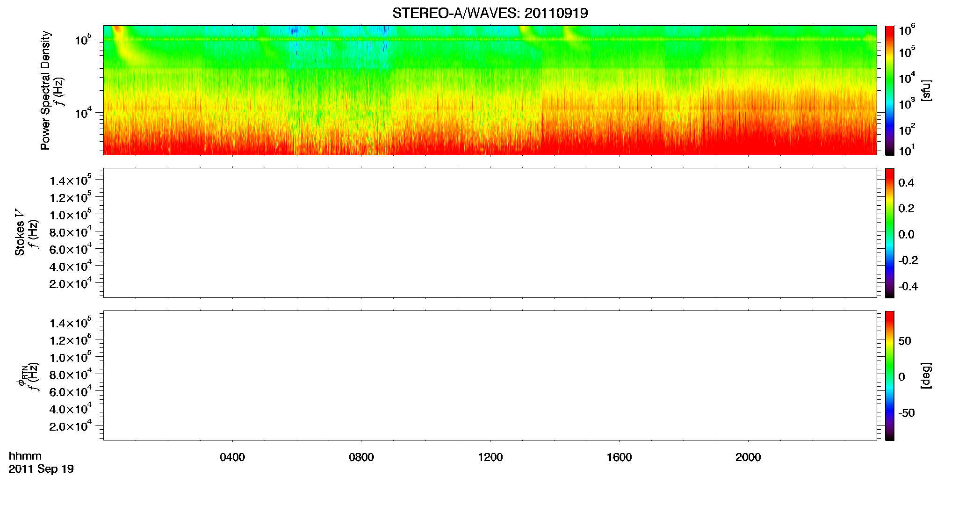The width and height of the screenshot is (980, 505).
Task: Click the 0800 time tick label
Action: coord(361,457)
